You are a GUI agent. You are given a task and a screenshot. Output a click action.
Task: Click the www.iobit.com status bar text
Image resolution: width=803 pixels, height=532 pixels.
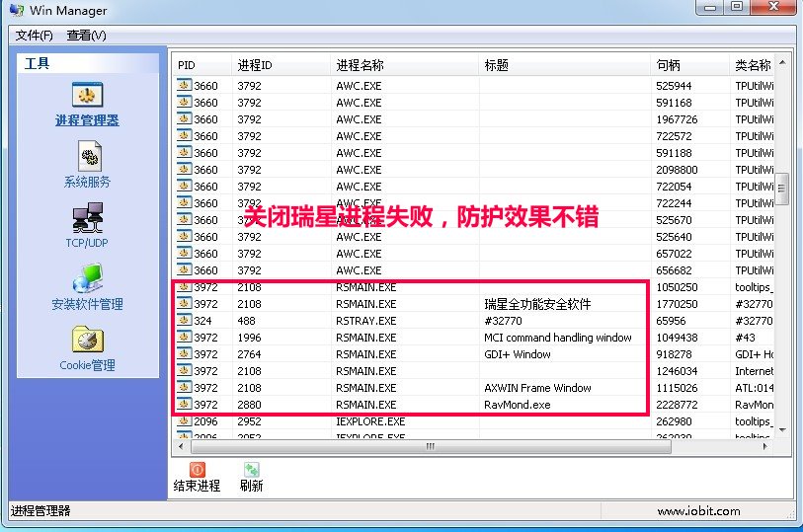tap(698, 511)
